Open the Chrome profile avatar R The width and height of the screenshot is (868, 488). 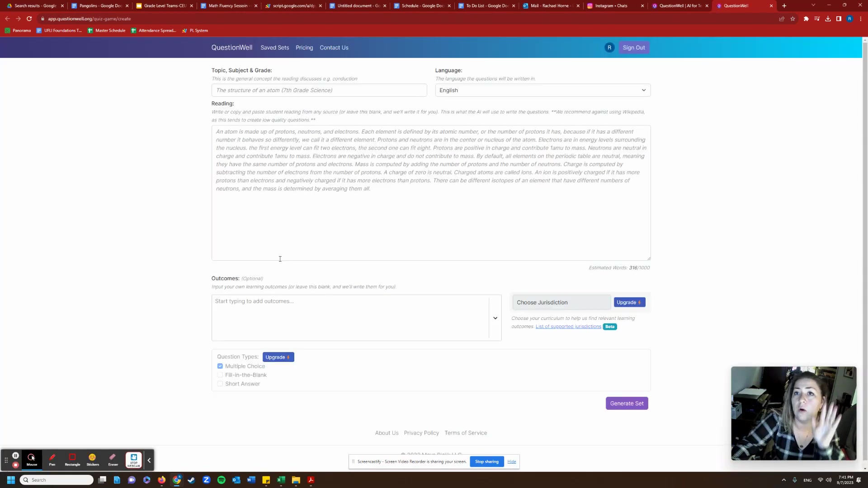pyautogui.click(x=849, y=19)
